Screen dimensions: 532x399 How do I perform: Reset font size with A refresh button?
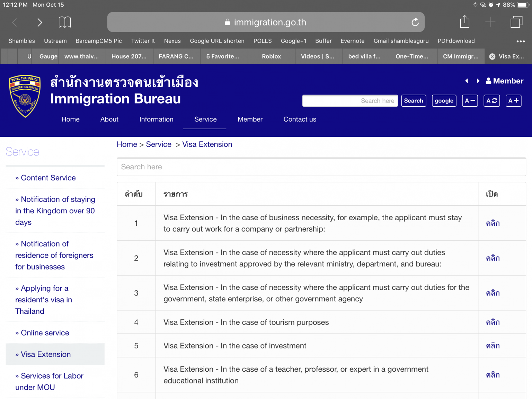click(x=491, y=101)
